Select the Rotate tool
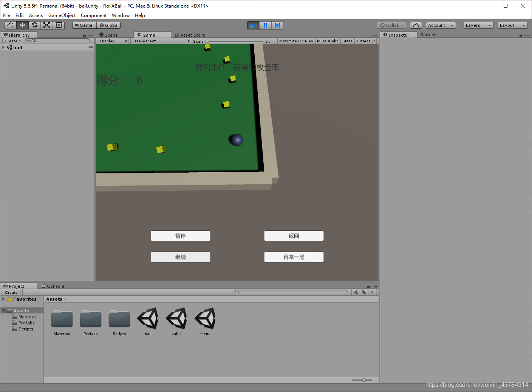 [x=34, y=25]
